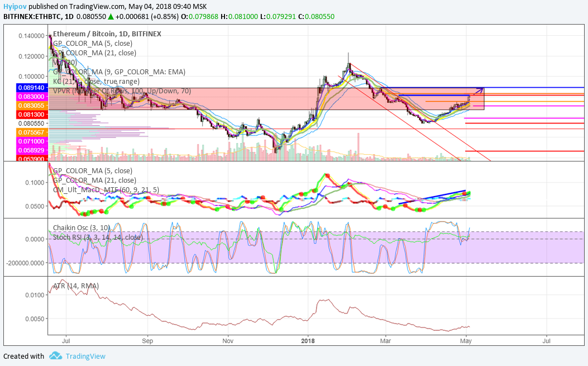Select the CM_Ult_MacD_MTF indicator legend
Screen dimensions: 588x366
tap(106, 190)
